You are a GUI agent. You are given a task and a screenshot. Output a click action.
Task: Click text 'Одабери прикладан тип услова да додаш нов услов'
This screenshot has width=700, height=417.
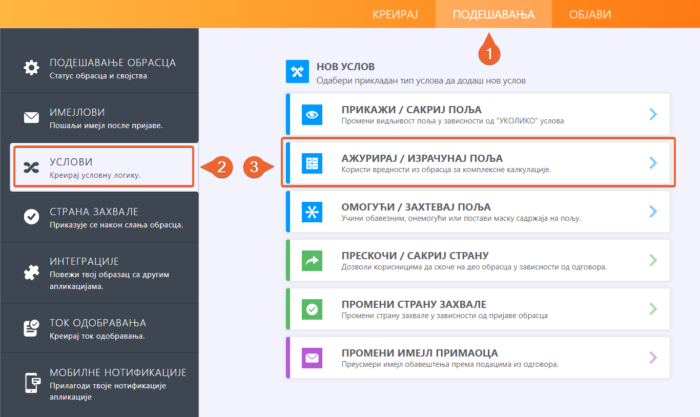point(421,81)
